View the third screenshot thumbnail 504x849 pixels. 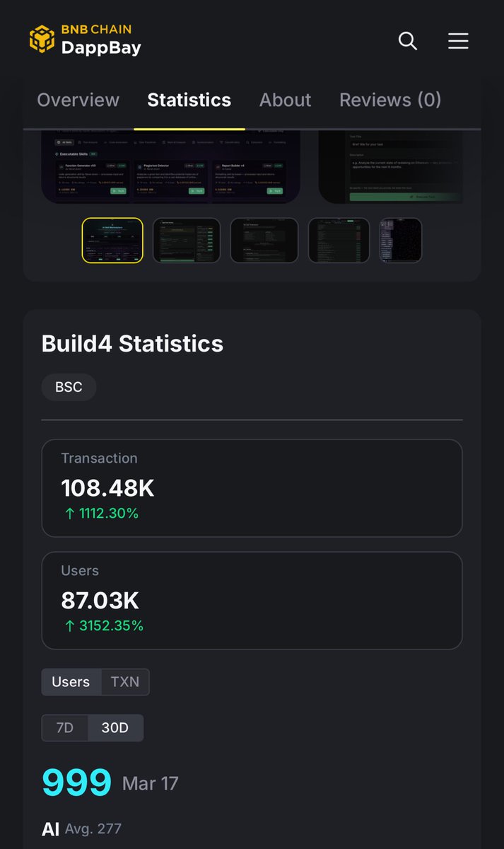[x=264, y=241]
